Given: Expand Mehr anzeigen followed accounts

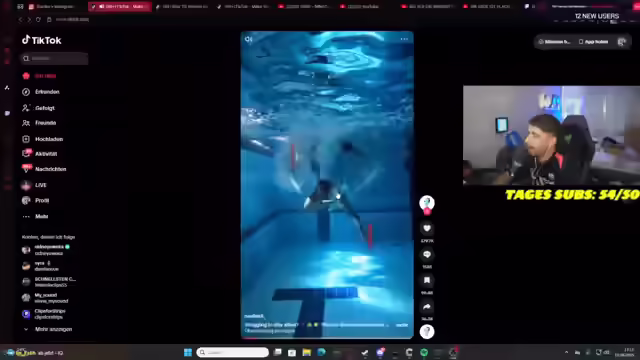Looking at the screenshot, I should tap(48, 329).
